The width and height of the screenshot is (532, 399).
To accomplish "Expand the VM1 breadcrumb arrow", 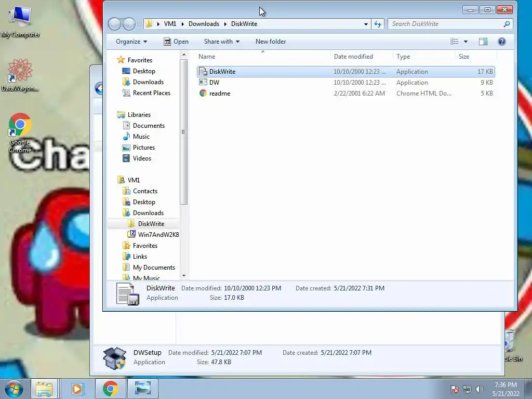I will 182,24.
